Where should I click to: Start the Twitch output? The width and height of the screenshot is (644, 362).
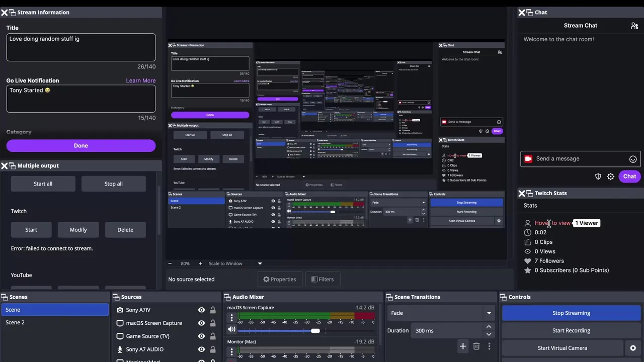(31, 230)
